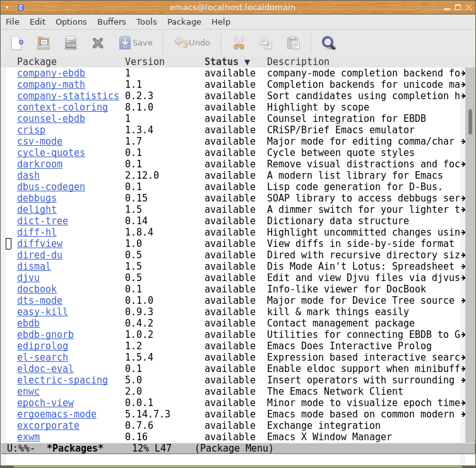The image size is (476, 468).
Task: Open the company-ebdb package link
Action: pos(51,73)
